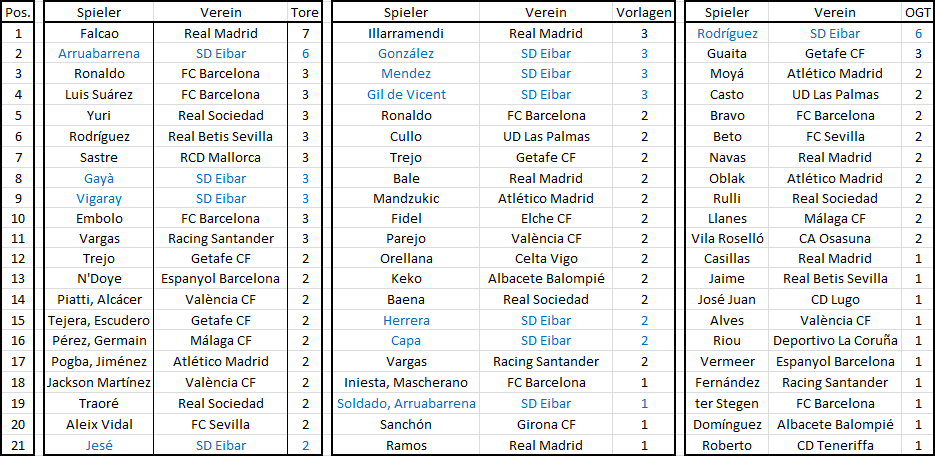Select the Guaita goalkeeper cell

point(727,54)
